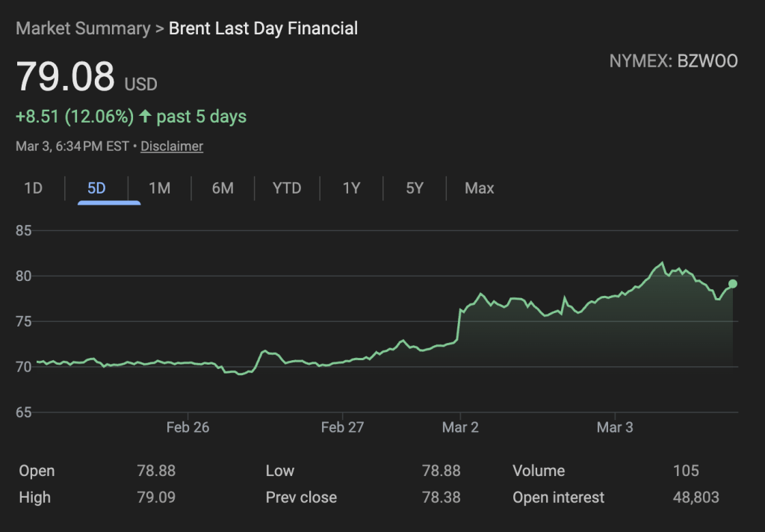
Task: Click the Feb 27 axis label
Action: [x=342, y=427]
